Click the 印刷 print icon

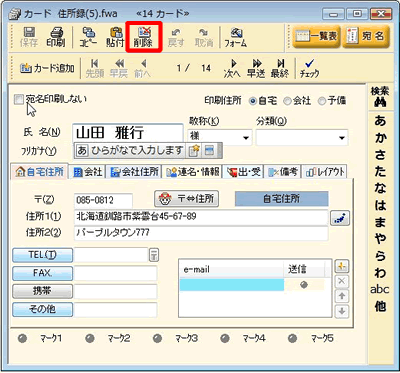pyautogui.click(x=56, y=37)
